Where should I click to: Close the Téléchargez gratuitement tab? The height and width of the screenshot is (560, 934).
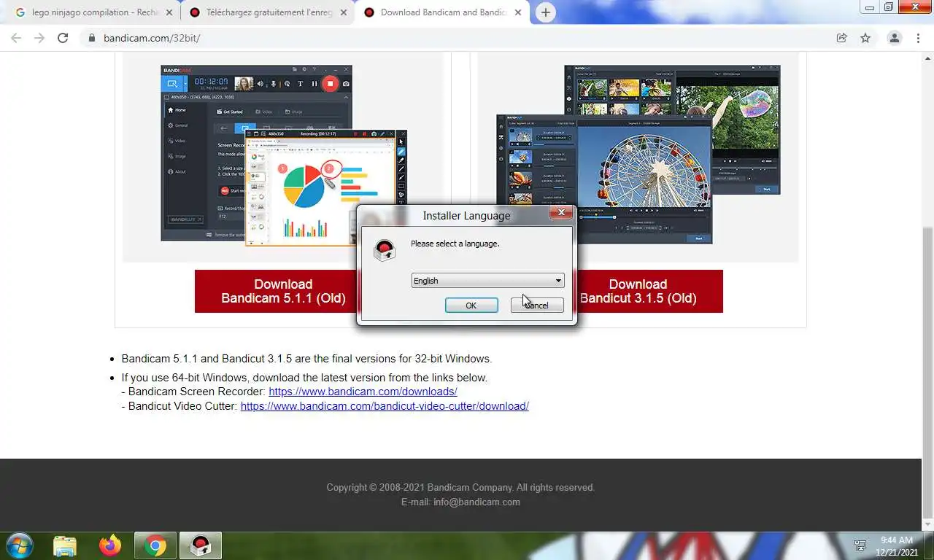click(343, 12)
